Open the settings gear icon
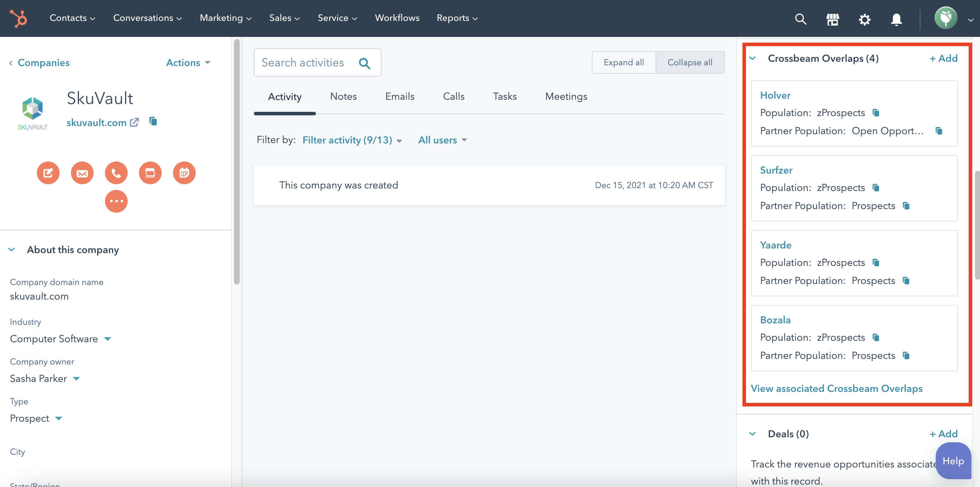The height and width of the screenshot is (487, 980). pyautogui.click(x=864, y=19)
